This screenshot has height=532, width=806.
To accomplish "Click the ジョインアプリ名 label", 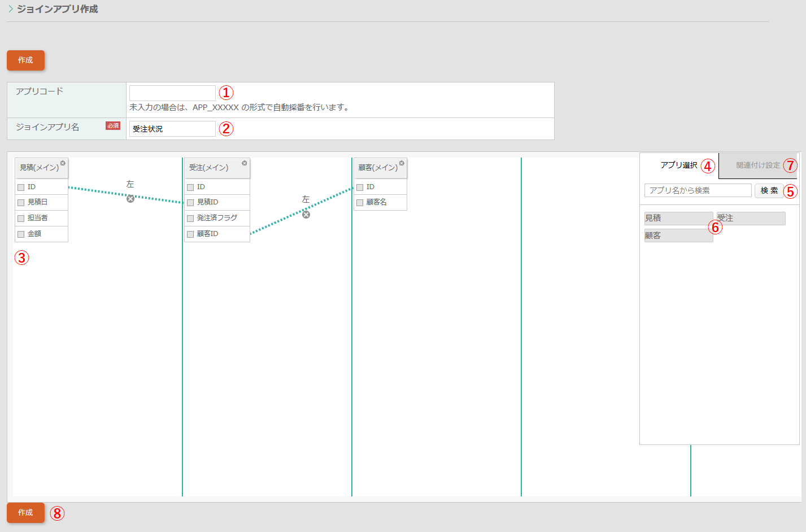I will [47, 127].
